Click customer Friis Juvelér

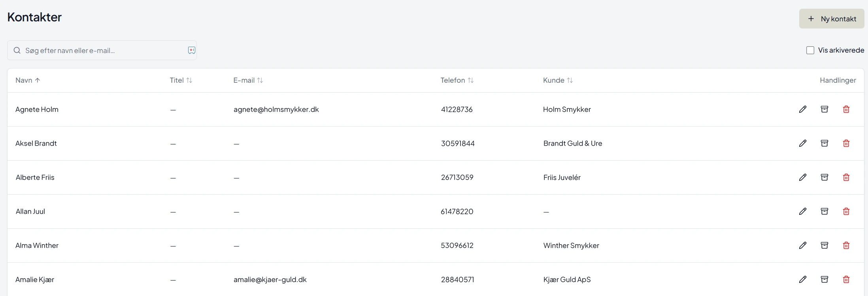[x=562, y=177]
